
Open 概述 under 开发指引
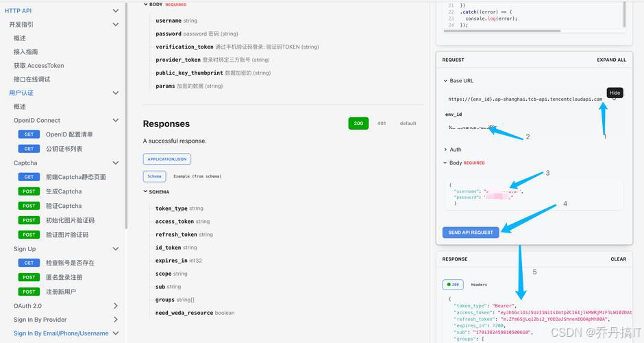20,38
